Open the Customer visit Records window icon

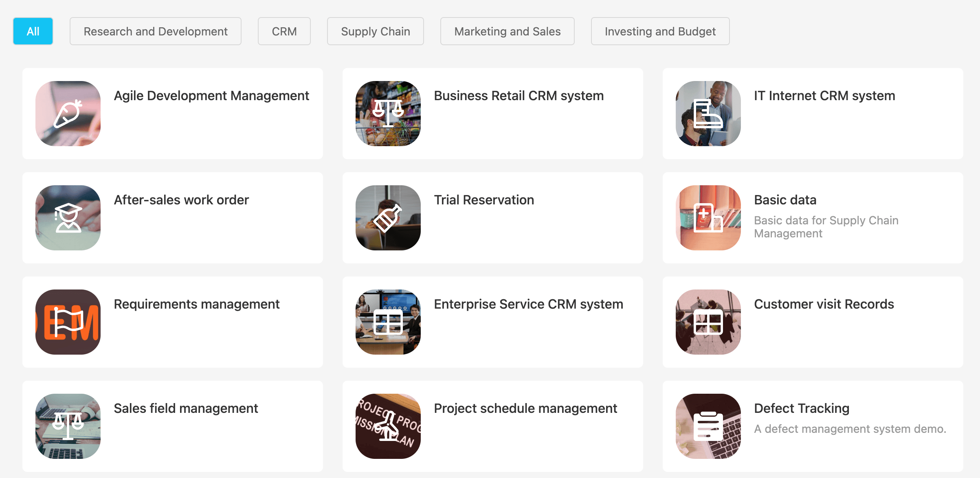point(708,322)
